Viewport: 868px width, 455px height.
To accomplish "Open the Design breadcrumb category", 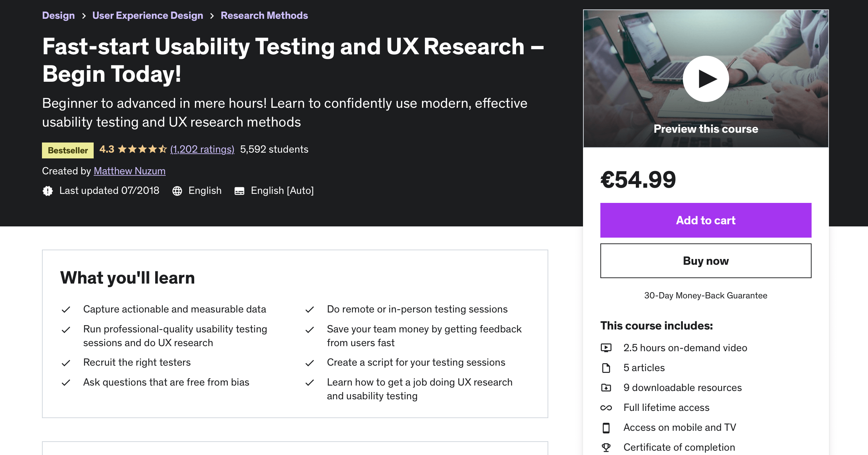I will [x=59, y=16].
